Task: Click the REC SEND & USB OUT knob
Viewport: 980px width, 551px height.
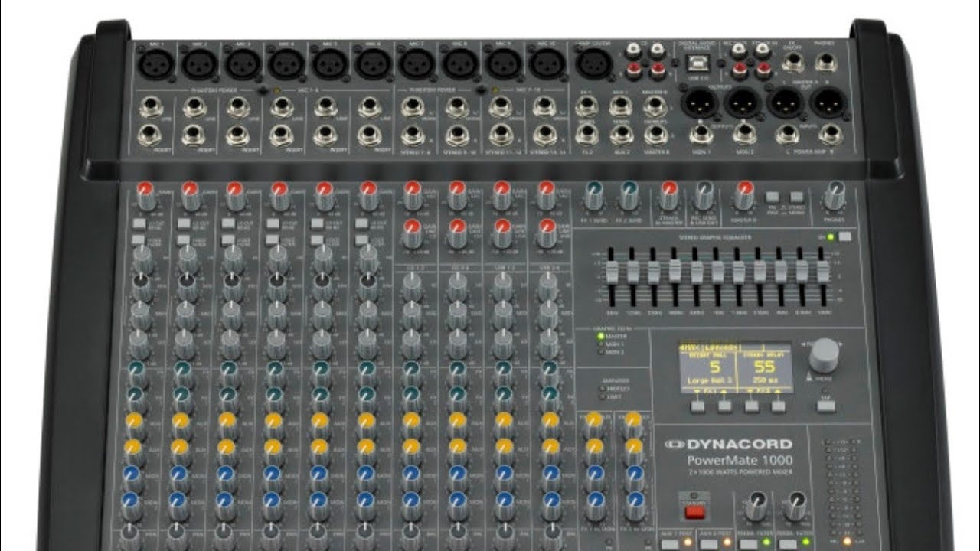Action: (x=704, y=194)
